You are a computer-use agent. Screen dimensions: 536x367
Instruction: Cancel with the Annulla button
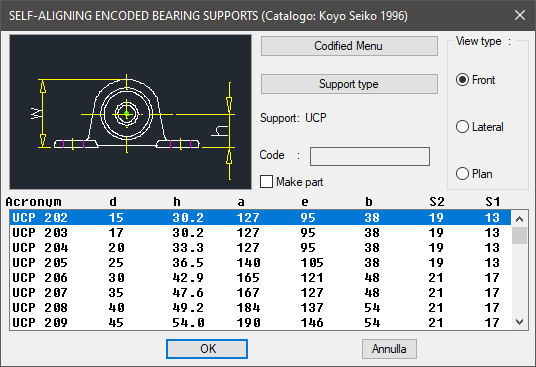tap(389, 349)
